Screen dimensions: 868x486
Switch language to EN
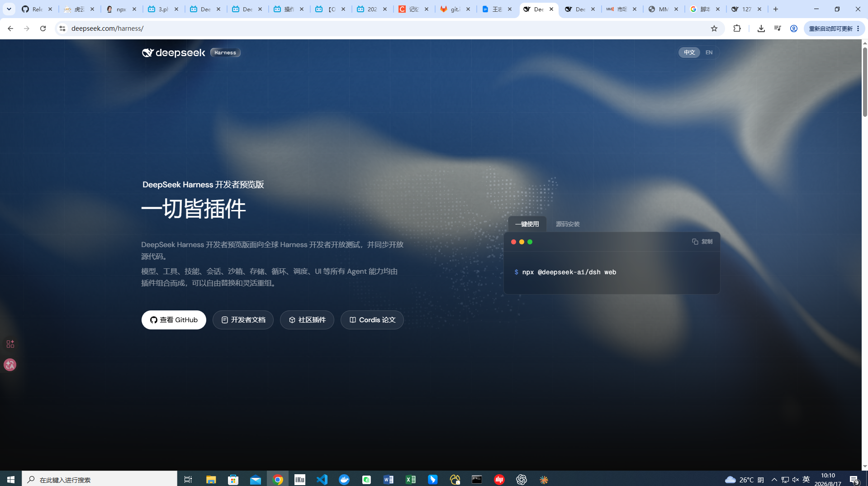click(x=709, y=52)
